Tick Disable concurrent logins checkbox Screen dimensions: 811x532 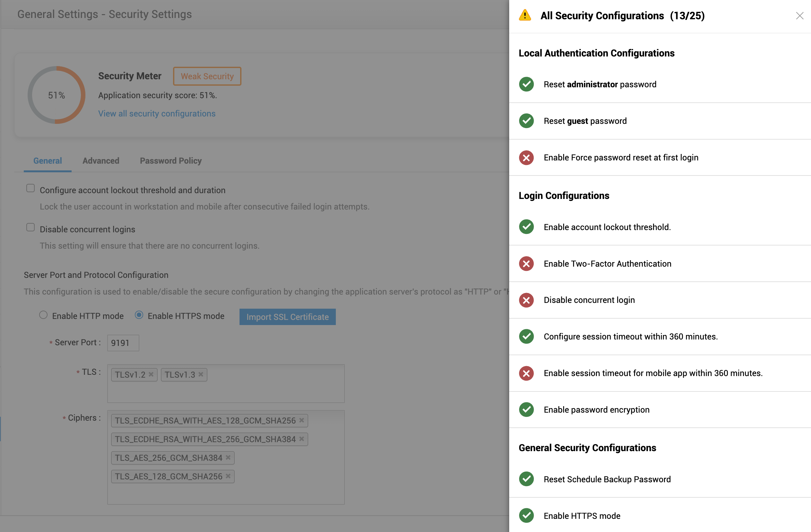click(x=31, y=227)
